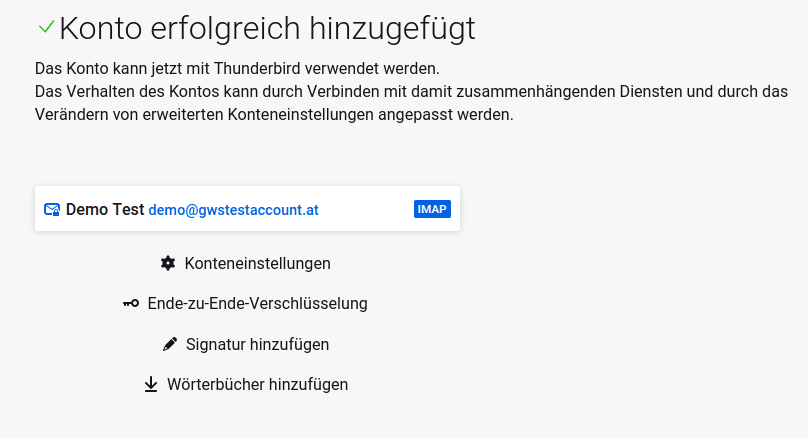Choose the Signatur hinzufügen text label
This screenshot has height=438, width=808.
257,344
